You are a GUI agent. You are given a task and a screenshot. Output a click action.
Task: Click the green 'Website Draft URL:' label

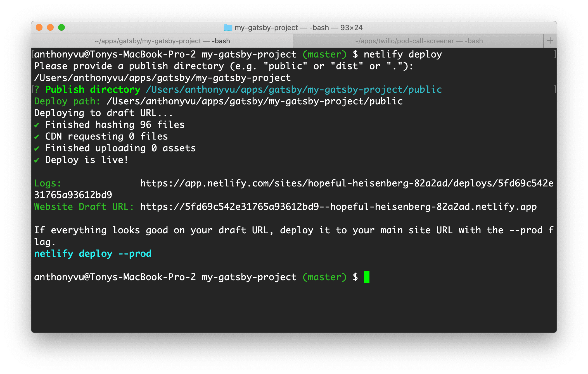[x=84, y=207]
